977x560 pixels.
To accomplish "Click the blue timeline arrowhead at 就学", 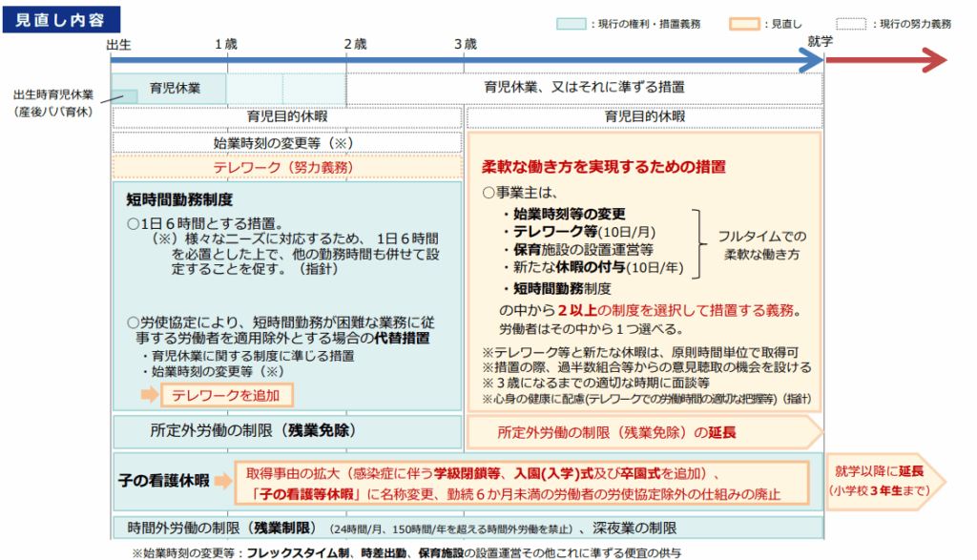I will 810,61.
